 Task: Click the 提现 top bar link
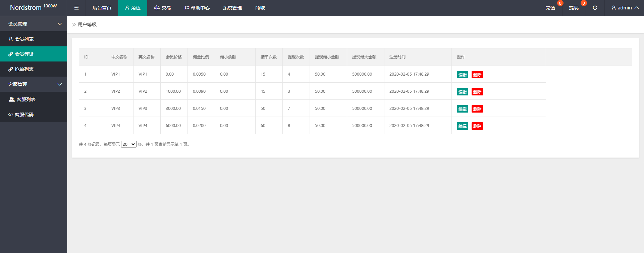(x=574, y=8)
